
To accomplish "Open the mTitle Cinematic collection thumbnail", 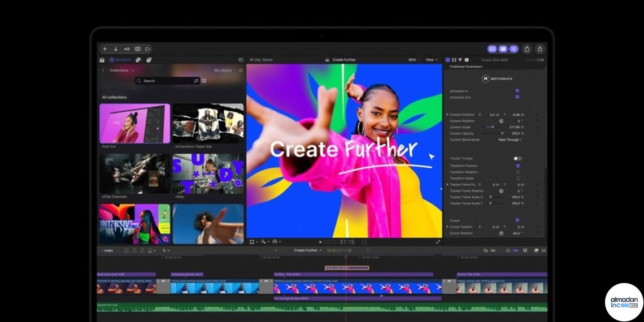I will pos(134,174).
